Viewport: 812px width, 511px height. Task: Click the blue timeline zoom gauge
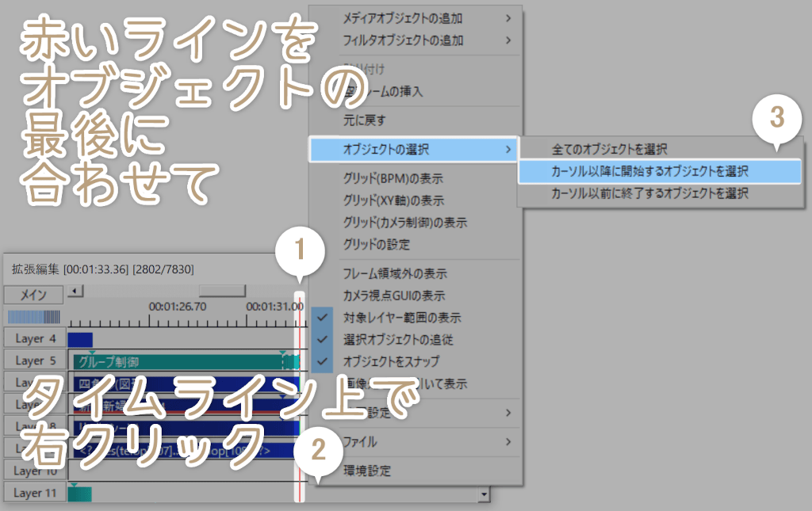34,317
